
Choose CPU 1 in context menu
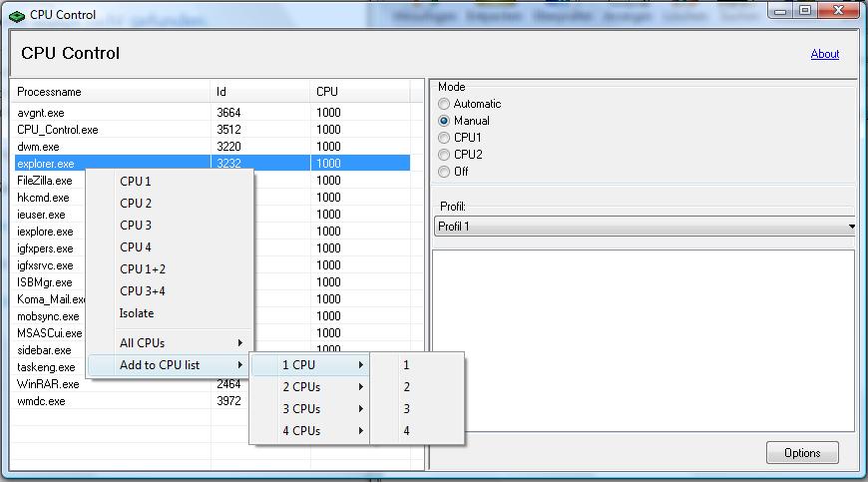tap(169, 182)
